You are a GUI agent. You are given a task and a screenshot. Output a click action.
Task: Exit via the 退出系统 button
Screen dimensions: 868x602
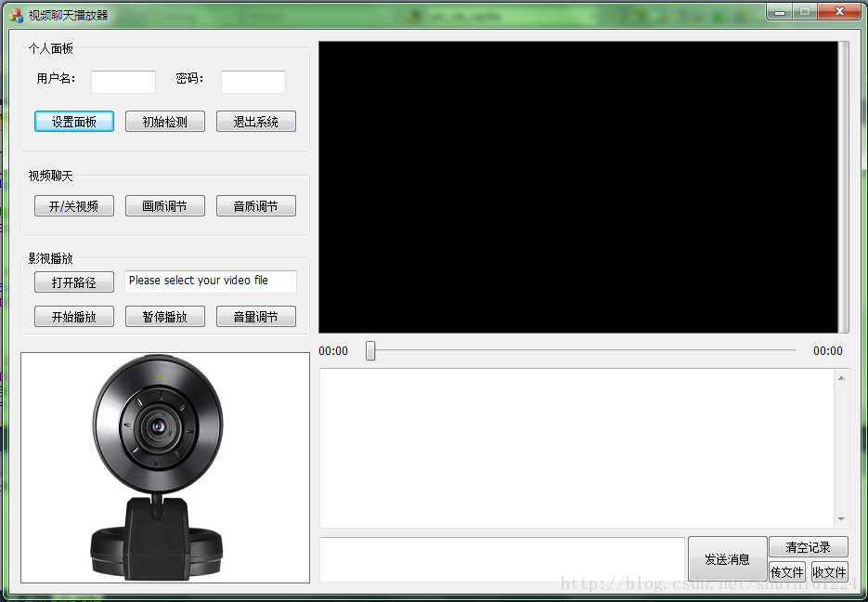tap(255, 122)
